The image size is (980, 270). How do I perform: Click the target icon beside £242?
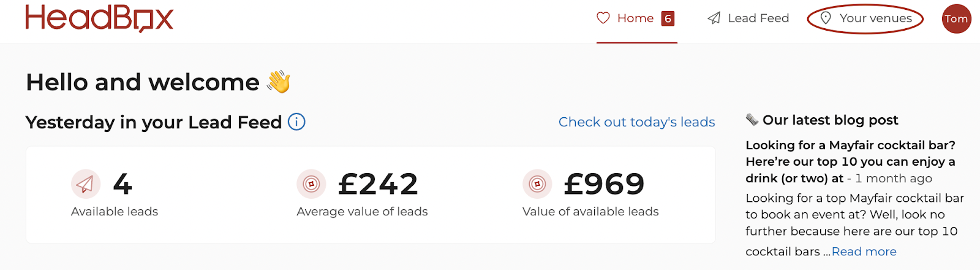pyautogui.click(x=312, y=184)
